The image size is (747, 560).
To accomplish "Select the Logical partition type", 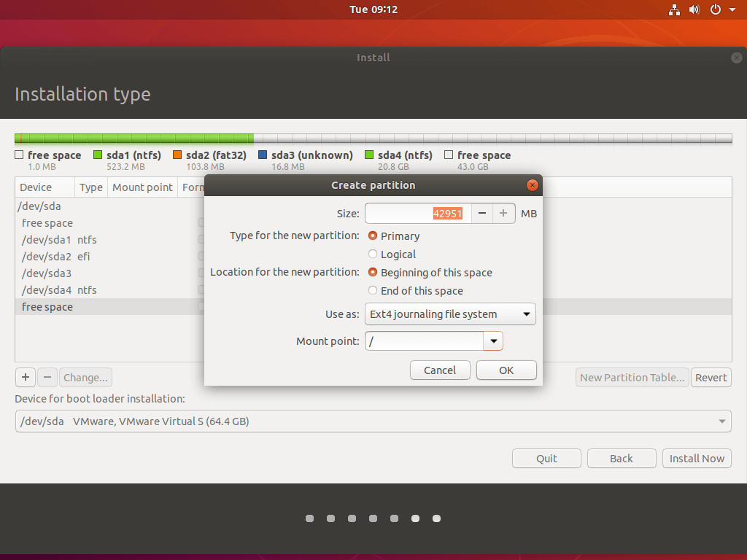I will [373, 254].
